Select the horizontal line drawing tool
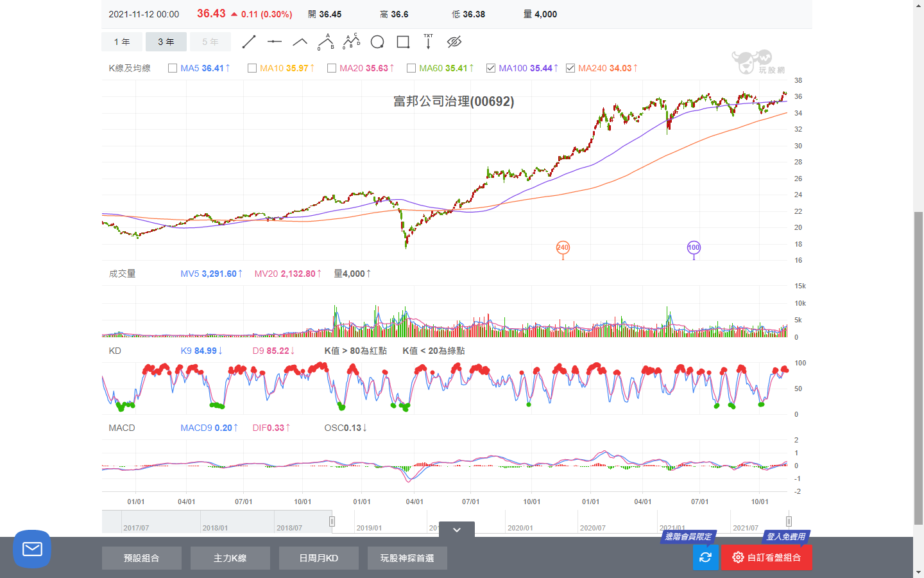 tap(275, 42)
